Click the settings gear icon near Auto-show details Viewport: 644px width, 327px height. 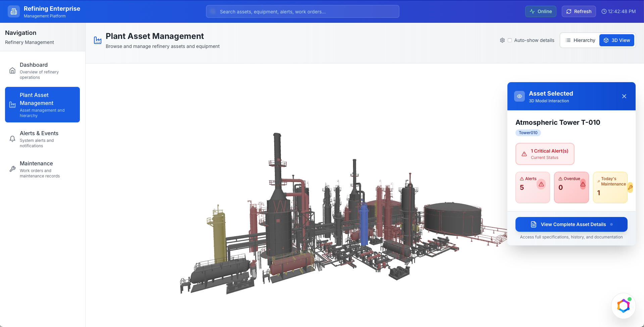click(502, 40)
